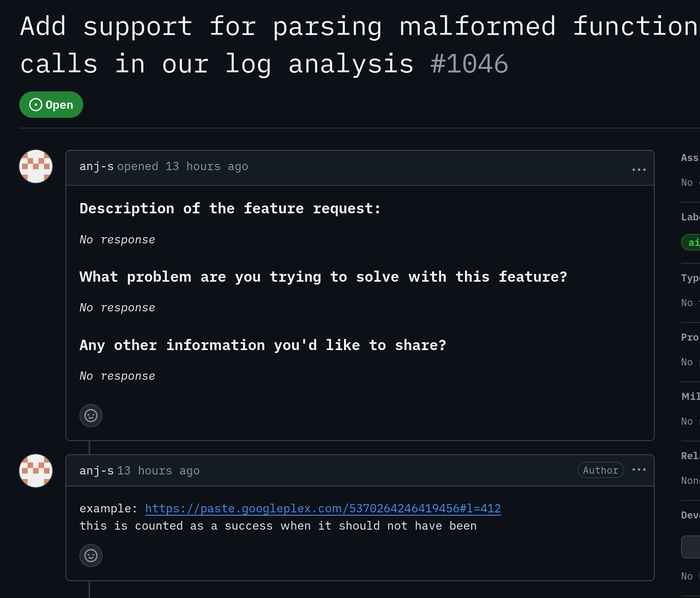Click the "13 hours ago" timestamp after "opened"

(x=207, y=166)
